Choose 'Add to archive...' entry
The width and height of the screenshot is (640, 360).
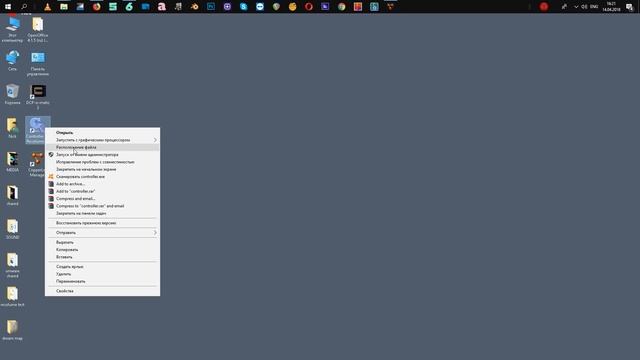point(102,184)
